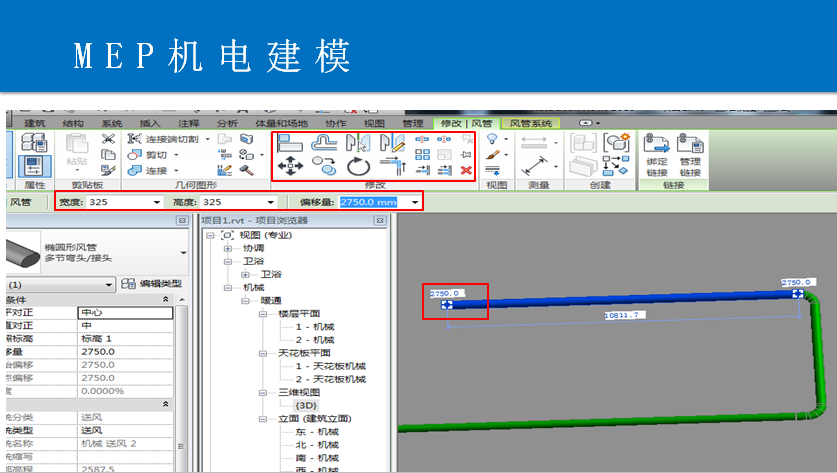The height and width of the screenshot is (473, 837).
Task: Click the Pin element icon
Action: tap(467, 155)
